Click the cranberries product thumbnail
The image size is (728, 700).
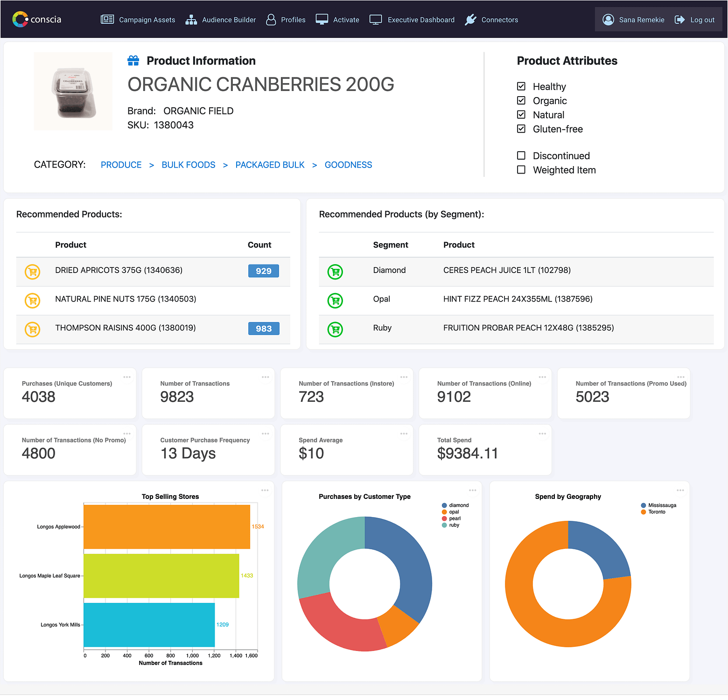pos(73,91)
